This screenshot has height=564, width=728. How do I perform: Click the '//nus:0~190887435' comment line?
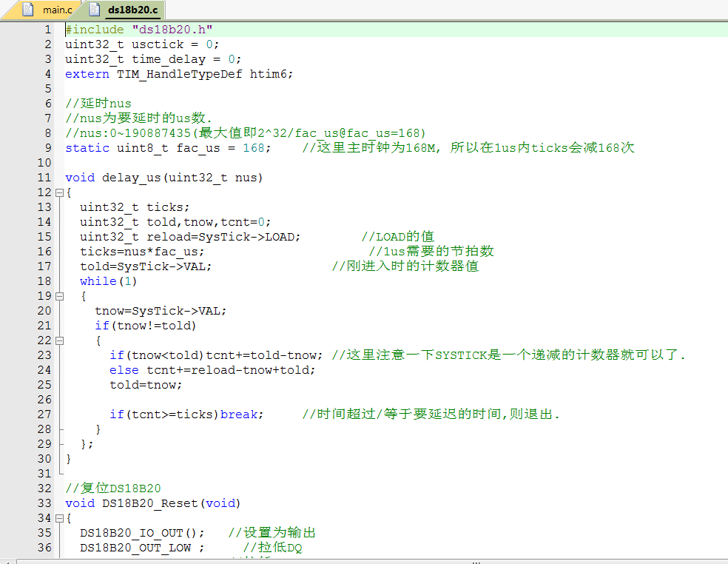(x=246, y=133)
